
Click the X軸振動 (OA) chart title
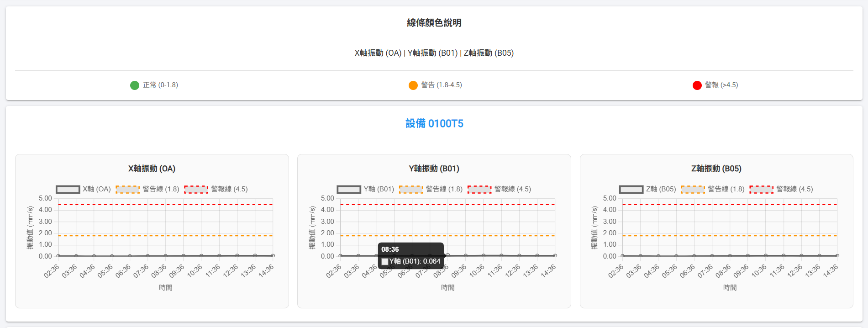152,169
